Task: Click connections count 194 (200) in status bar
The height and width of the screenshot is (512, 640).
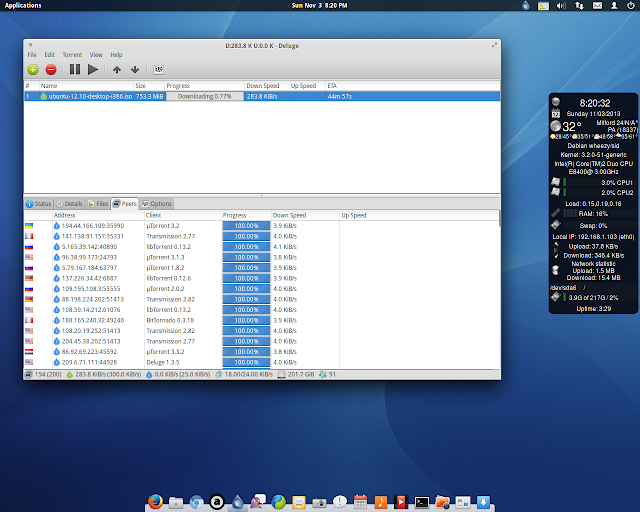Action: pos(44,374)
